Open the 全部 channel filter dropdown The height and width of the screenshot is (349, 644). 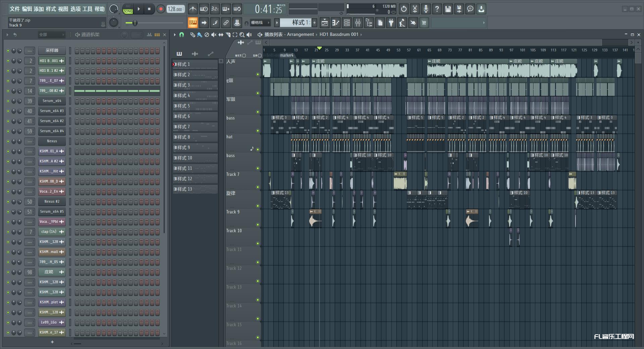pyautogui.click(x=51, y=35)
